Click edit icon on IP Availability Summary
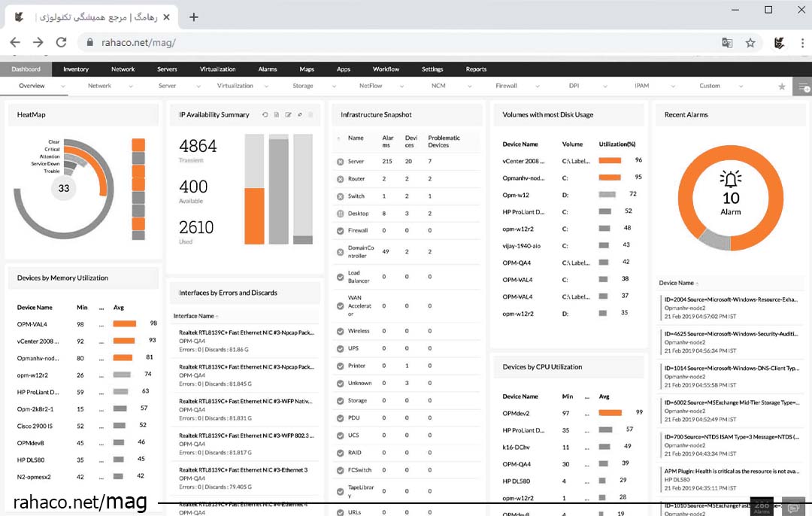812x516 pixels. (288, 115)
